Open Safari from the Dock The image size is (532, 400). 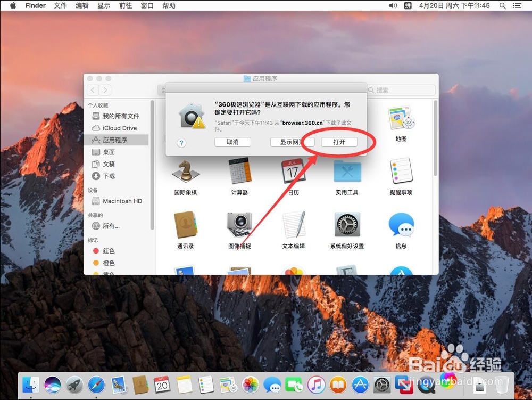click(96, 385)
